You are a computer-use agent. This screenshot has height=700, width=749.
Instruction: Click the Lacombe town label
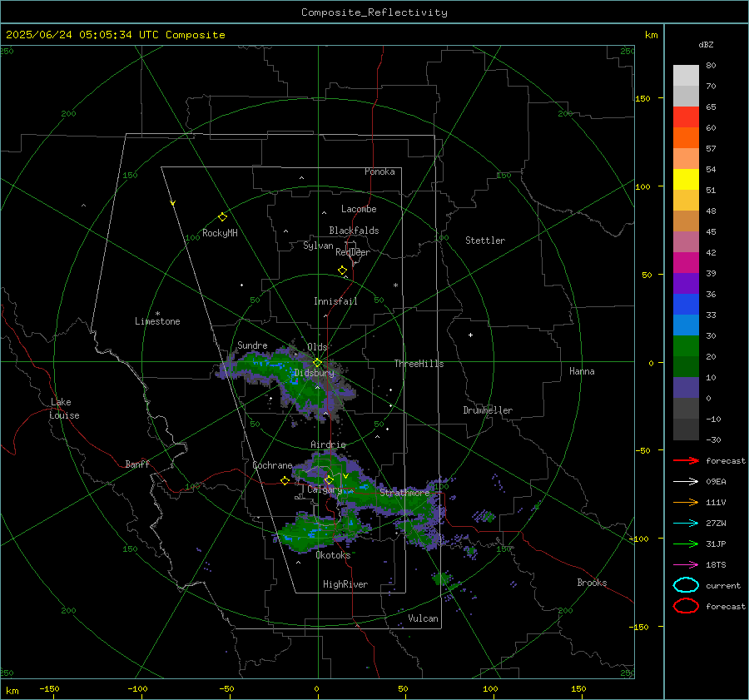point(359,209)
